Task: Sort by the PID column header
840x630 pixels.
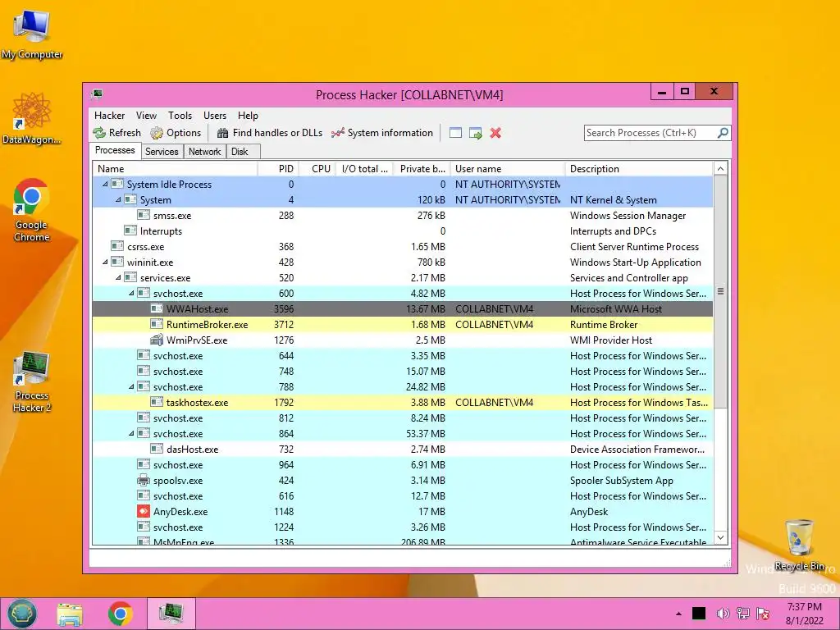Action: pos(278,169)
